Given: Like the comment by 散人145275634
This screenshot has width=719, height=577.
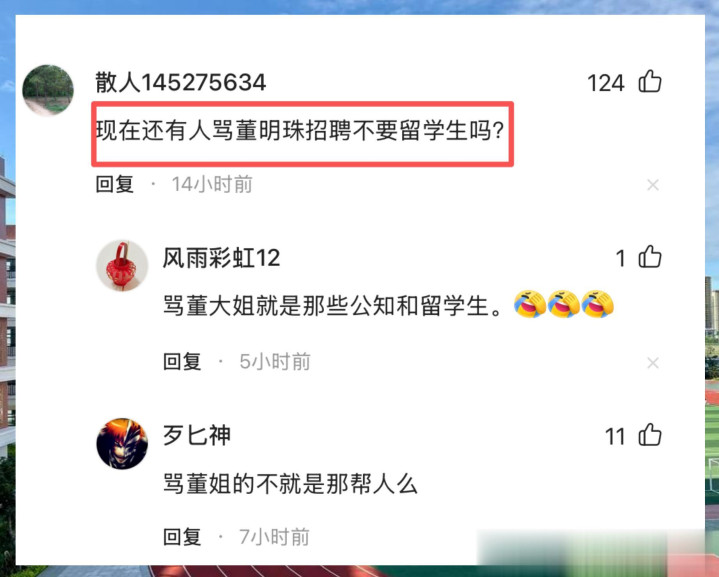Looking at the screenshot, I should coord(650,82).
